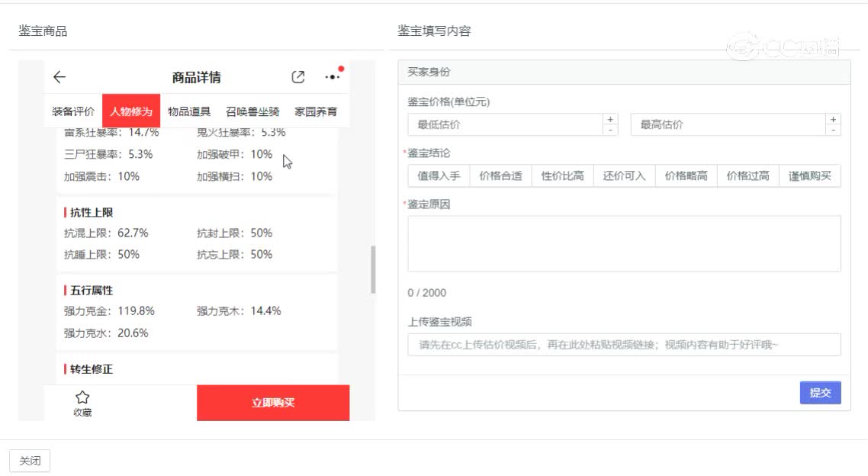Click the 三尸狂暴率: 5.3% entry
868x476 pixels.
(x=108, y=154)
